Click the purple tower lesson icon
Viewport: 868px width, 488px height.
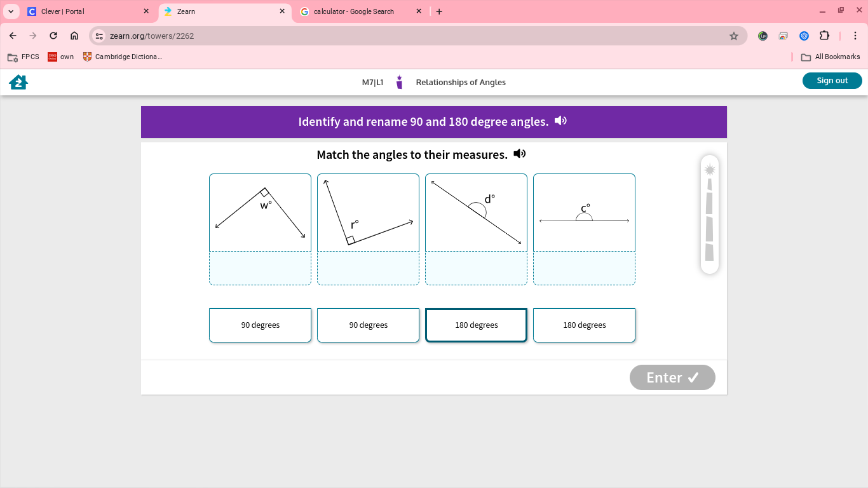click(x=400, y=82)
